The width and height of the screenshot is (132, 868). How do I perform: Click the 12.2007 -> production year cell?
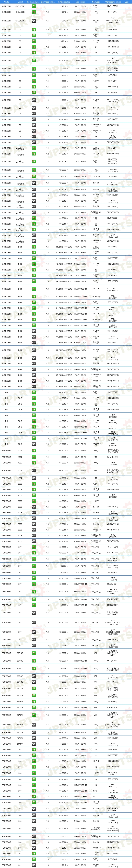point(64,566)
